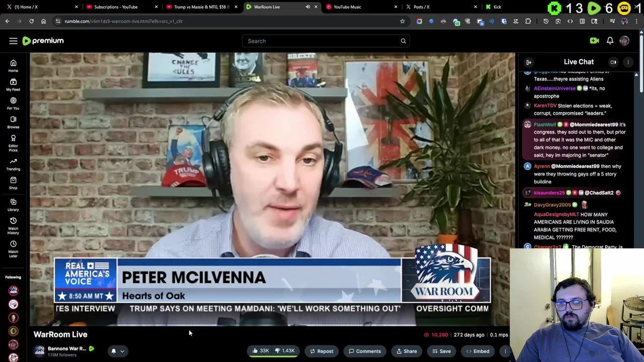Open the Shop sidebar item
The height and width of the screenshot is (362, 644).
pyautogui.click(x=13, y=183)
